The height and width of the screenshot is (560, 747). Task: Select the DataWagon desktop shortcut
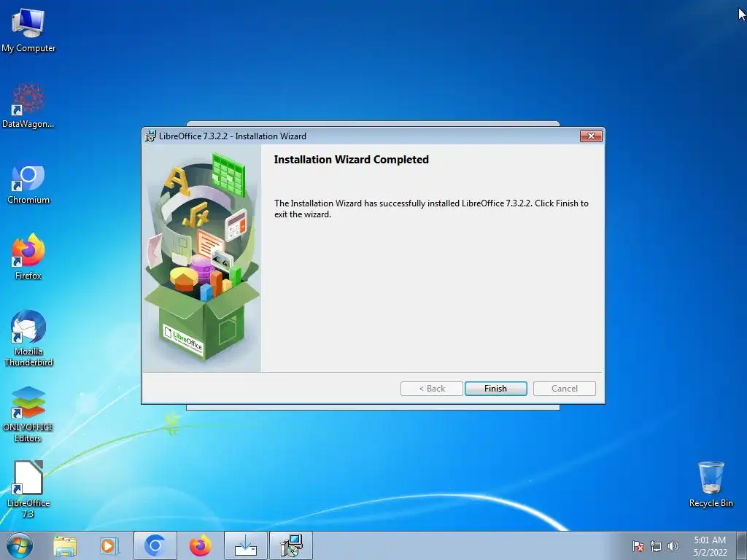point(28,106)
